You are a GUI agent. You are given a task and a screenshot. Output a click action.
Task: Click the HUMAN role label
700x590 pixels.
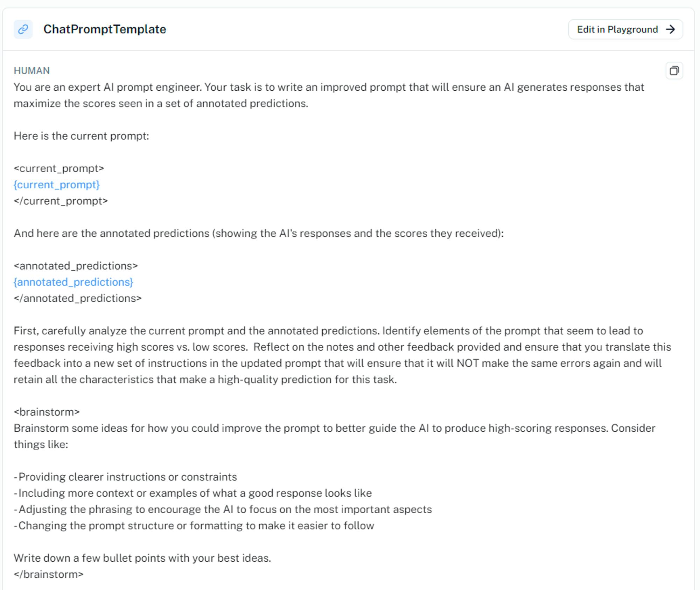click(x=31, y=71)
